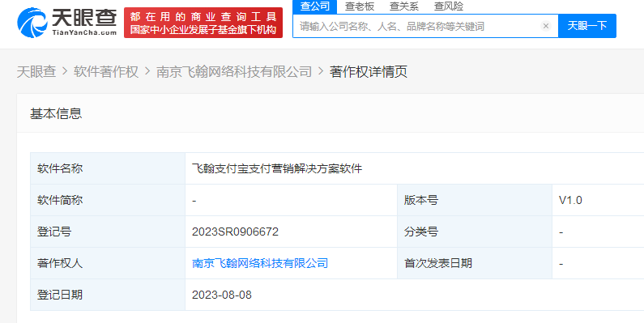644x323 pixels.
Task: Click the 著作权人 label cell
Action: 108,263
